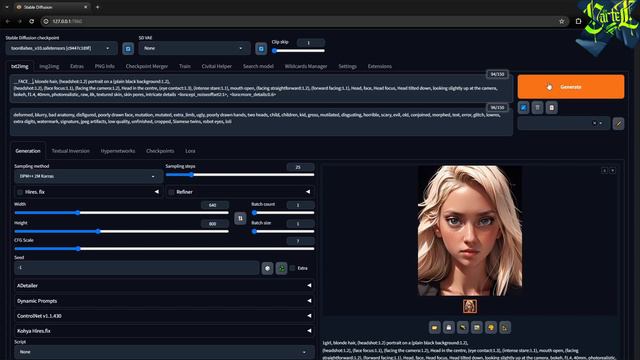Open the images output folder
Viewport: 640px width, 360px height.
pos(435,327)
